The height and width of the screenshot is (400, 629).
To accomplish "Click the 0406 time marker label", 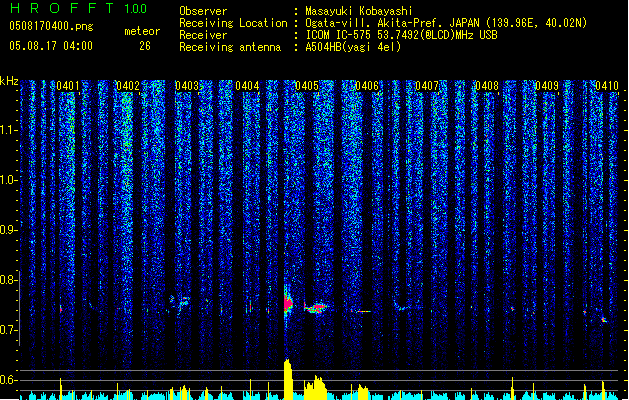I will tap(367, 86).
